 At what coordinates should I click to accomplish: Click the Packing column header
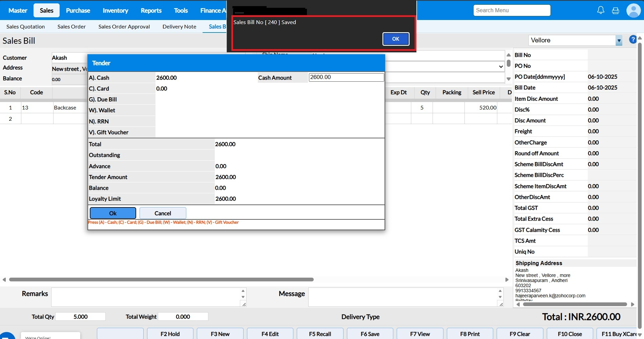tap(452, 92)
